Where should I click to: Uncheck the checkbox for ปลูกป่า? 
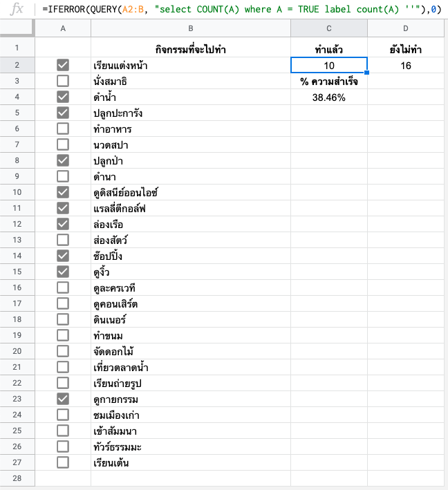click(x=63, y=160)
